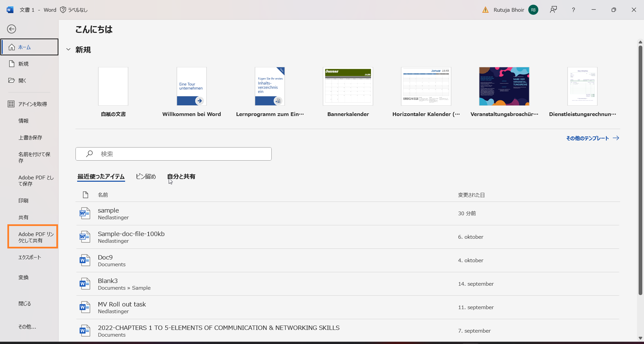Open the RB account profile avatar

pos(533,10)
